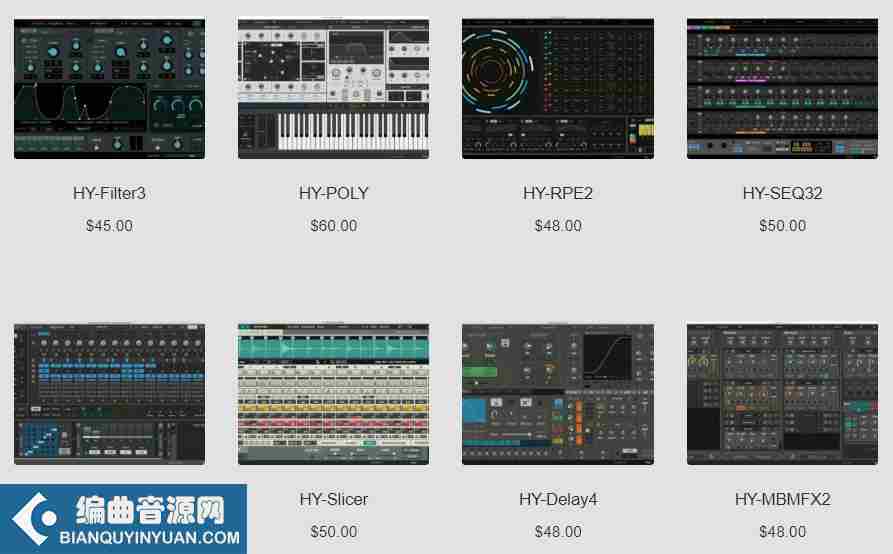Open the HY-MBMFX2 product thumbnail

tap(783, 395)
